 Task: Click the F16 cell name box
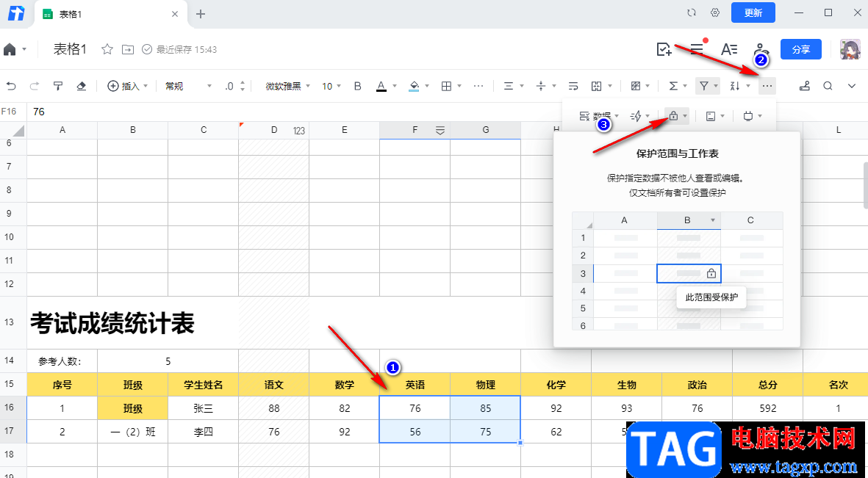pos(9,112)
